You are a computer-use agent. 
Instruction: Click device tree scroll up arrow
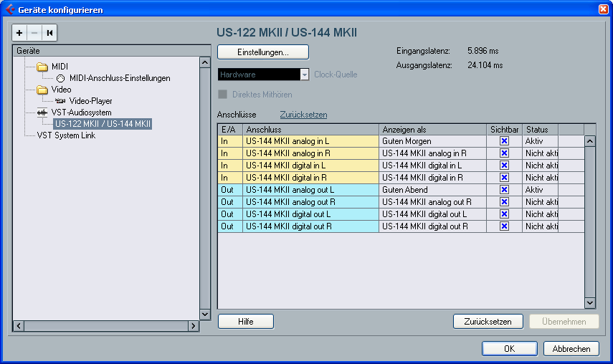click(x=205, y=62)
